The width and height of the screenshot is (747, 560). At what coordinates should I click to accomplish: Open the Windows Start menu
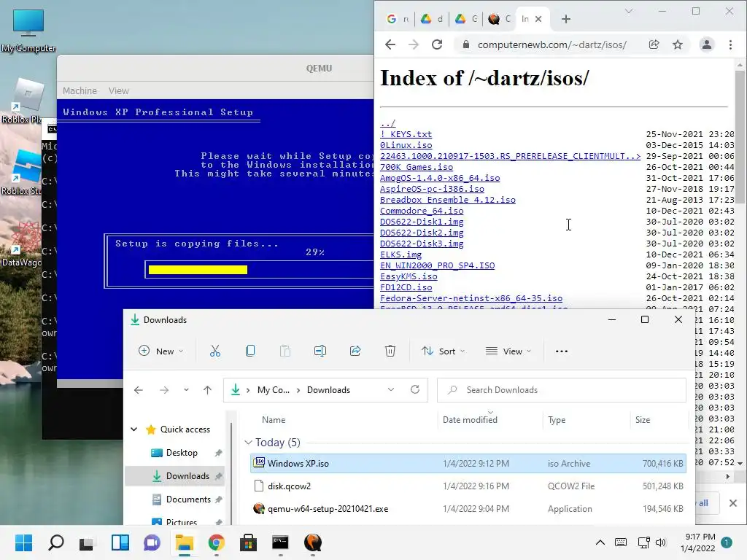point(24,542)
